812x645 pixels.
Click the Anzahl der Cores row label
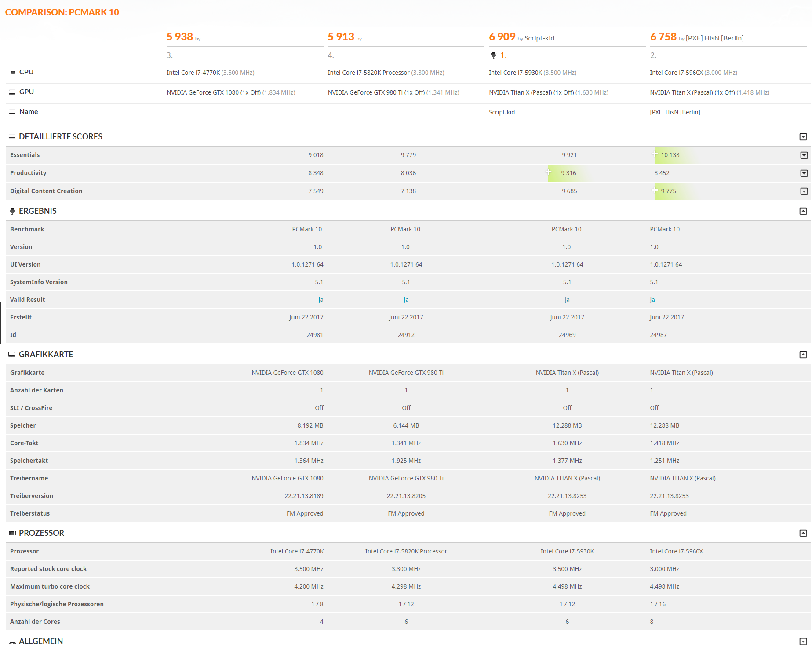(35, 622)
